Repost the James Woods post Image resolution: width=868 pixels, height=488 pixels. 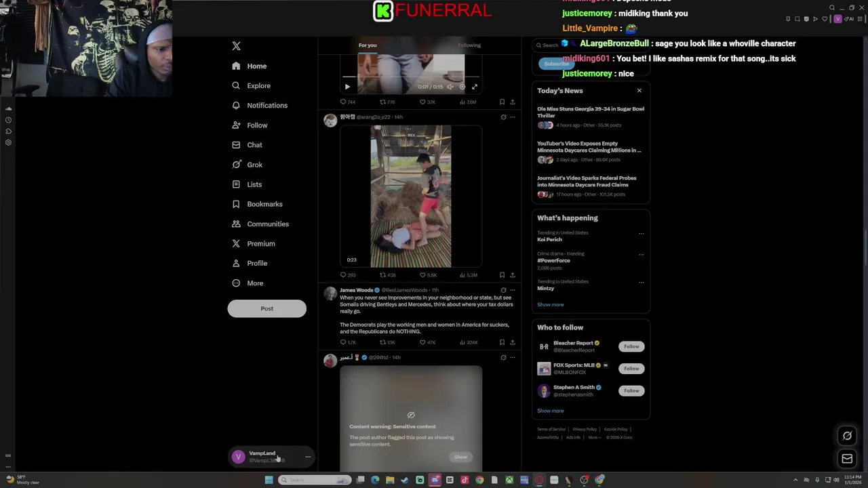pyautogui.click(x=387, y=342)
